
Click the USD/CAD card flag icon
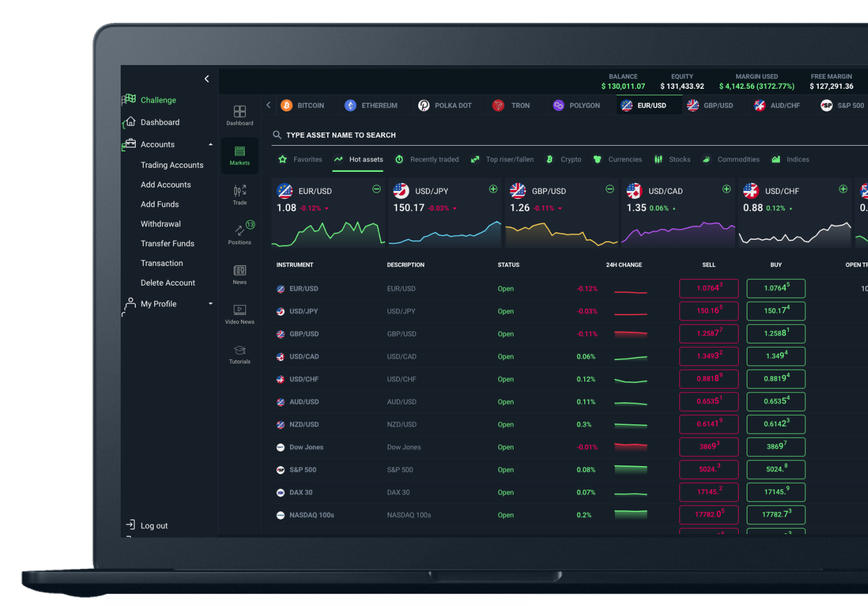[634, 190]
